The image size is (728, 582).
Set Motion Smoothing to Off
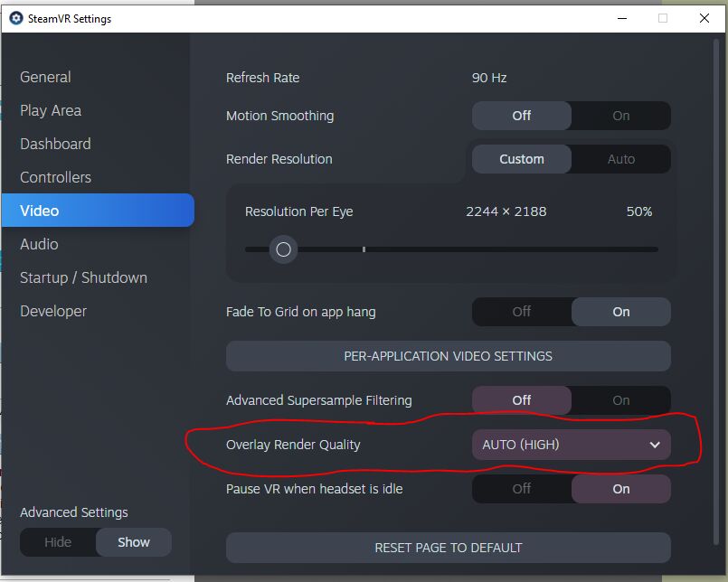pyautogui.click(x=522, y=116)
